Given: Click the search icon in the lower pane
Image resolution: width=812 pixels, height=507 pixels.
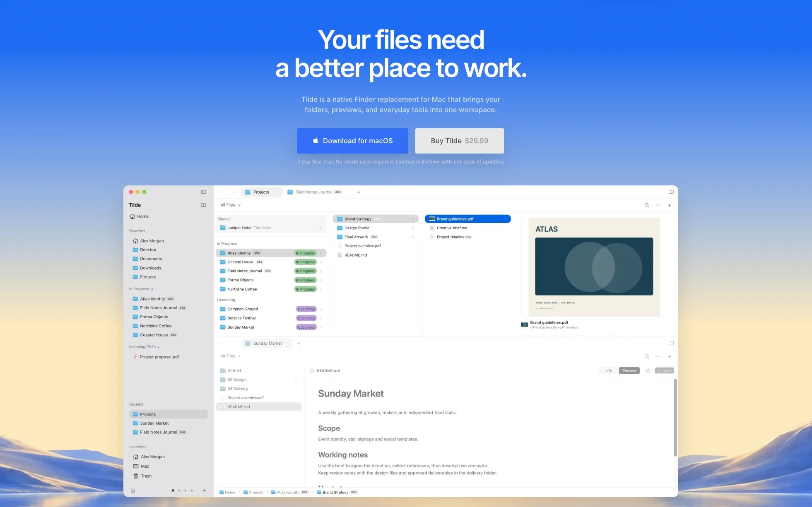Looking at the screenshot, I should [647, 356].
